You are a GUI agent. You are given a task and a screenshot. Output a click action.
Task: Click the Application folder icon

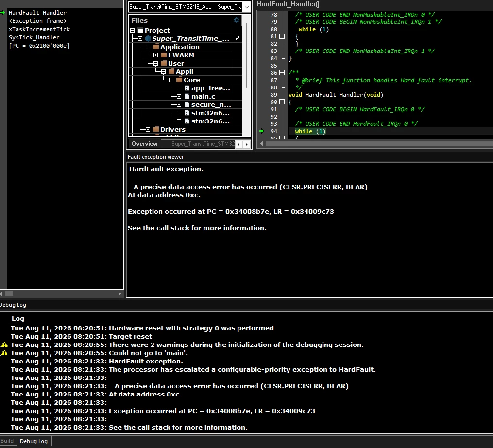click(156, 47)
